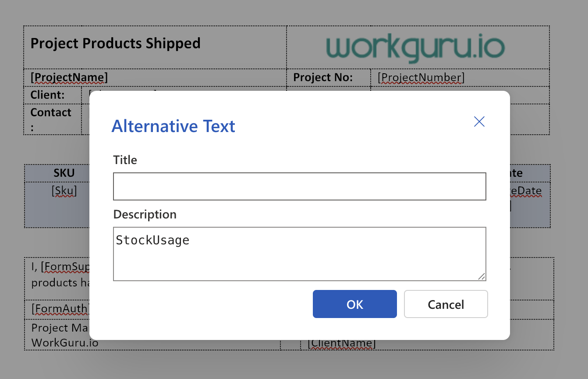588x379 pixels.
Task: Close the Alternative Text dialog with X
Action: point(479,122)
